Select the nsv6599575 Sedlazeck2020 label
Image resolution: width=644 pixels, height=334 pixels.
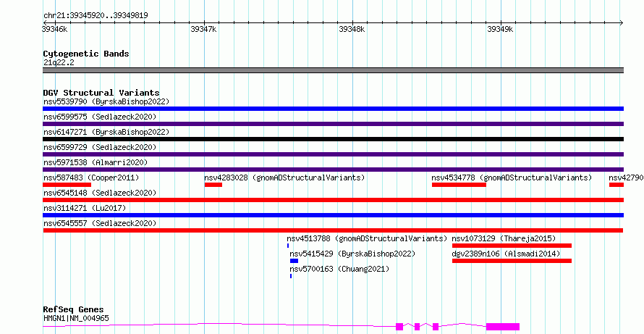(x=100, y=117)
